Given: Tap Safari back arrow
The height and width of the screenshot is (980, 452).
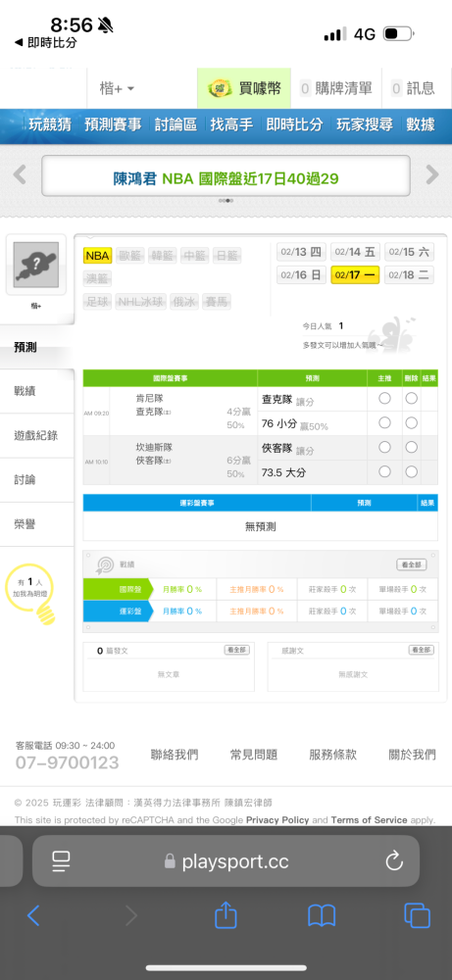Looking at the screenshot, I should point(33,916).
